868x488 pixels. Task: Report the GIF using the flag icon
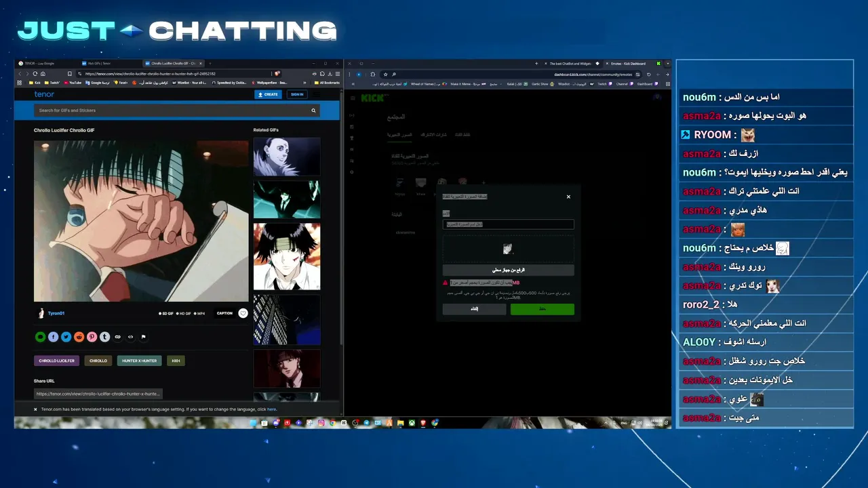(x=143, y=337)
